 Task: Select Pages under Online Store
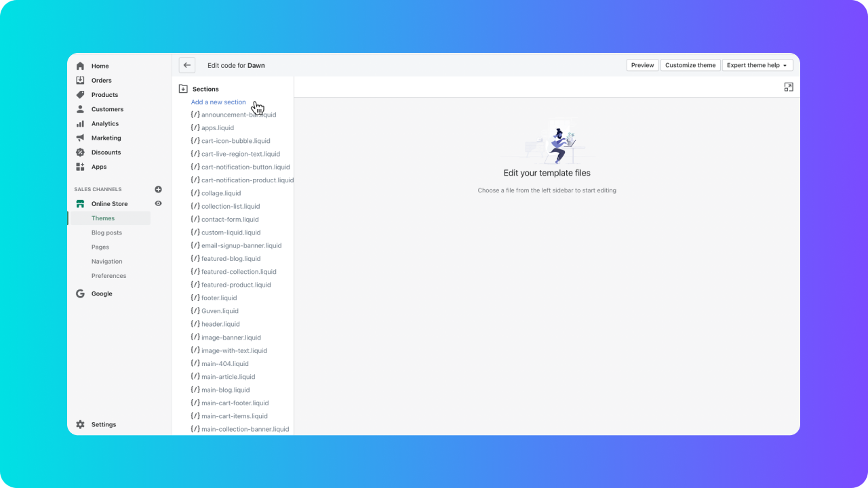[100, 247]
